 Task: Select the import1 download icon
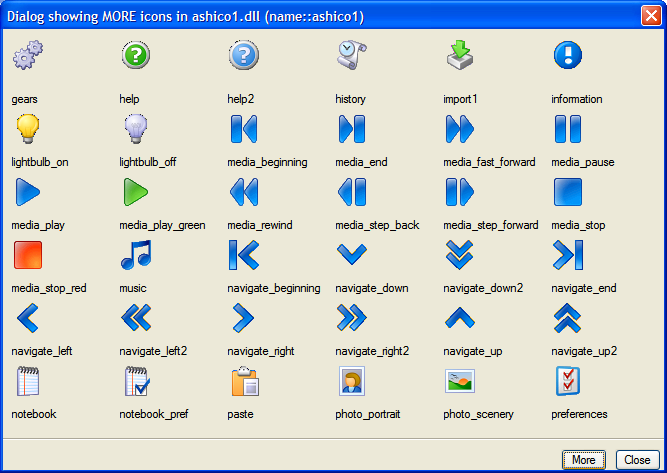click(x=460, y=56)
